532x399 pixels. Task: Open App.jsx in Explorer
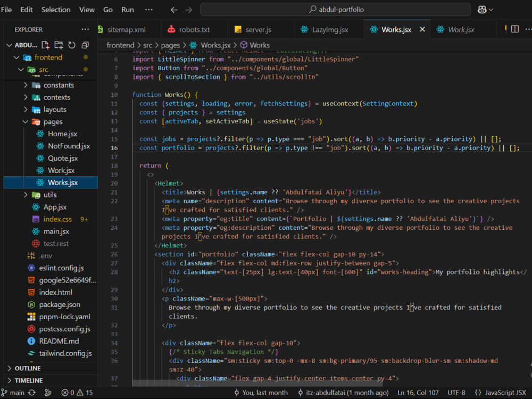pos(51,207)
